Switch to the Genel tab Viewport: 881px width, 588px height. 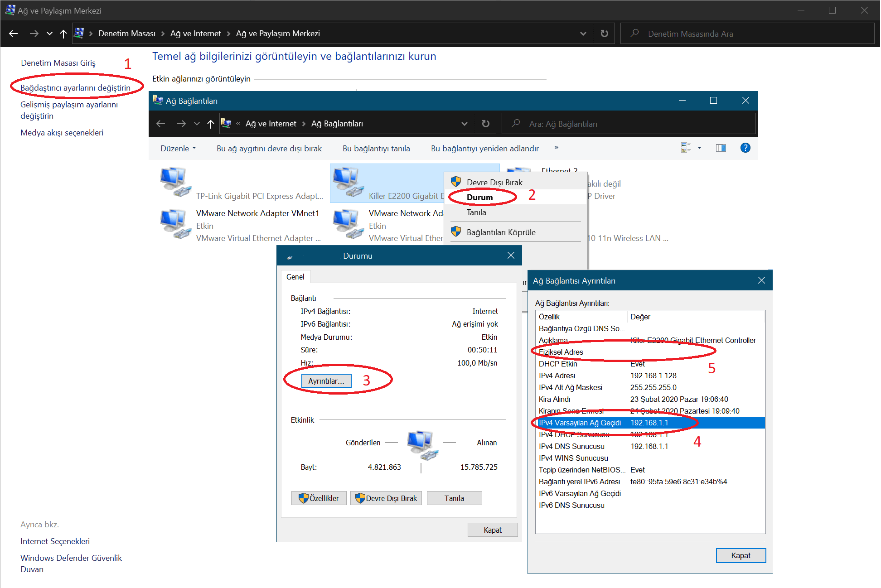click(x=295, y=277)
